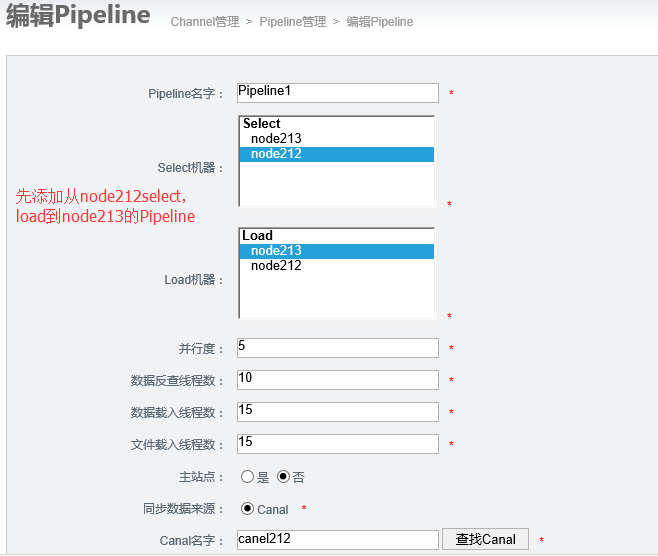Click the 并行度 input field
The image size is (658, 556).
click(338, 348)
